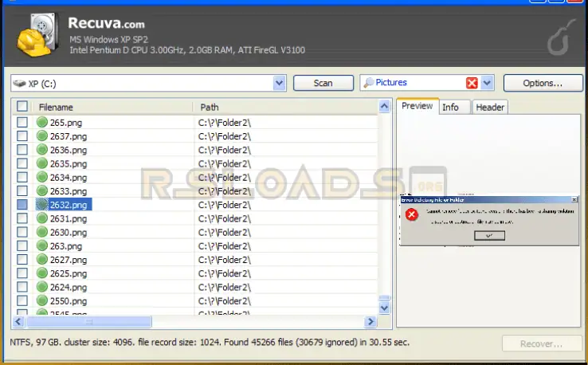Screen dimensions: 588x365
Task: Switch to the Info tab
Action: pos(450,107)
